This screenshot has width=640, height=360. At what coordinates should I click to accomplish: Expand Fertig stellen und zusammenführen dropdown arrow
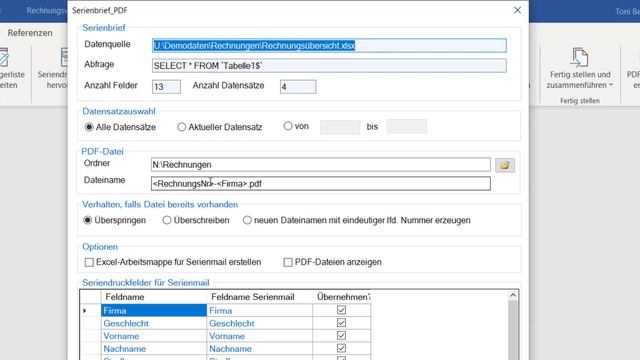click(x=611, y=85)
